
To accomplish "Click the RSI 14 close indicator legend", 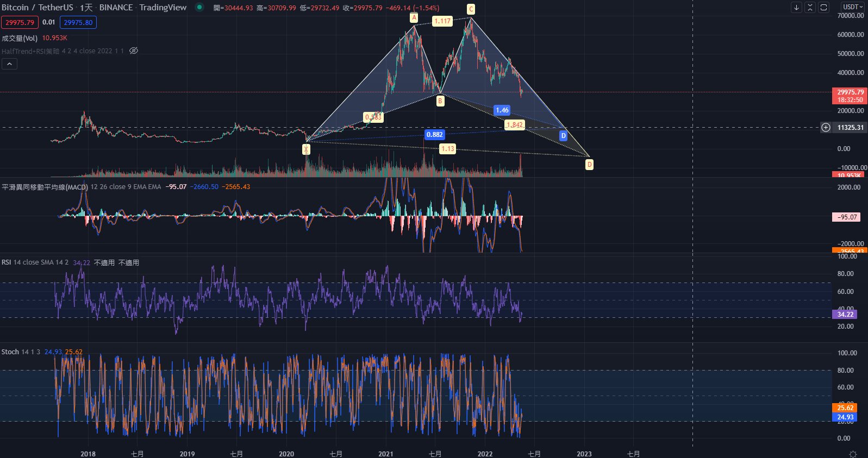I will coord(35,262).
